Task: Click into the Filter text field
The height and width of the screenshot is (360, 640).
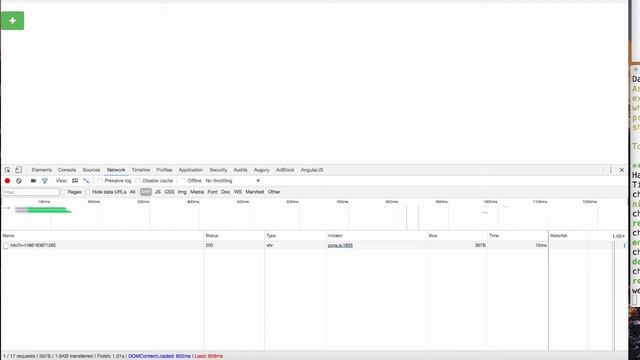Action: (x=31, y=192)
